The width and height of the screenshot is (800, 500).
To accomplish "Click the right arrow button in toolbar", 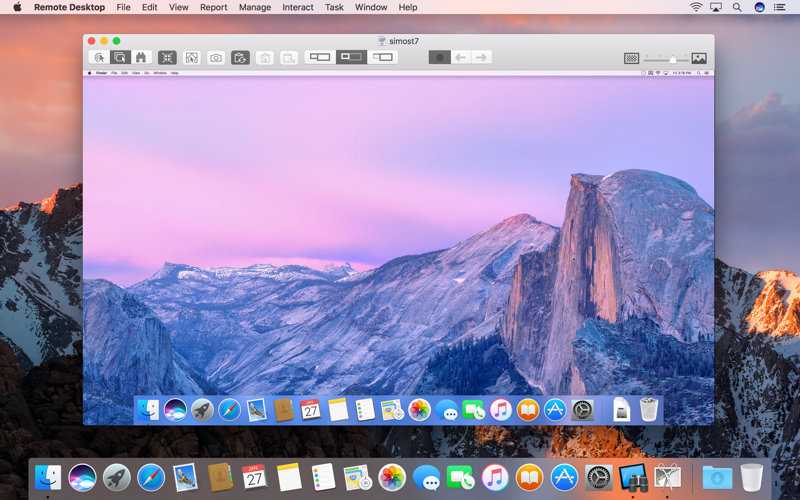I will point(482,58).
